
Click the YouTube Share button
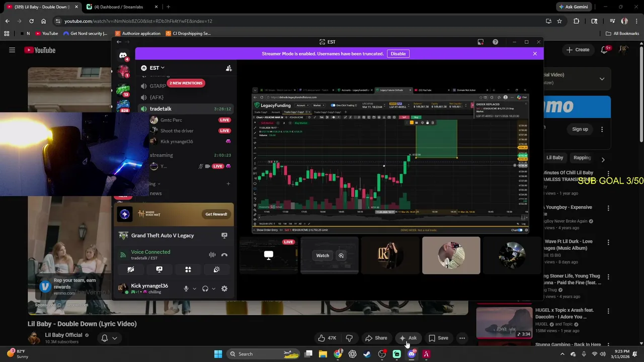(x=376, y=338)
